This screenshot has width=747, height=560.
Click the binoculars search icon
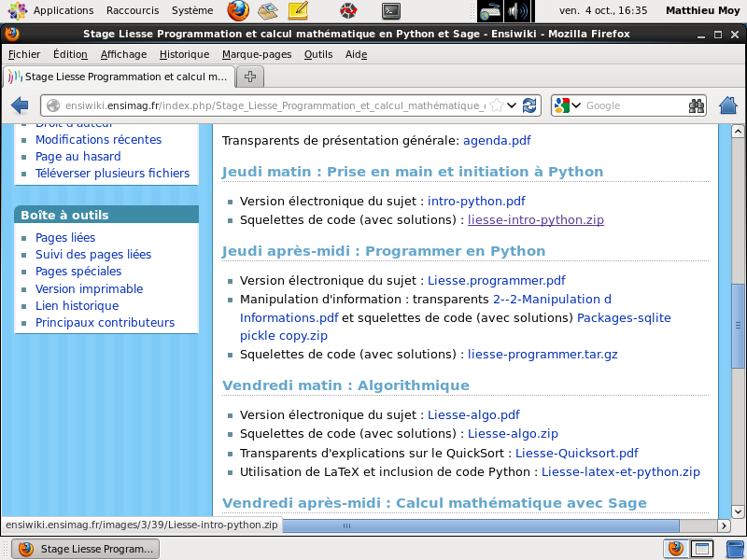point(696,105)
